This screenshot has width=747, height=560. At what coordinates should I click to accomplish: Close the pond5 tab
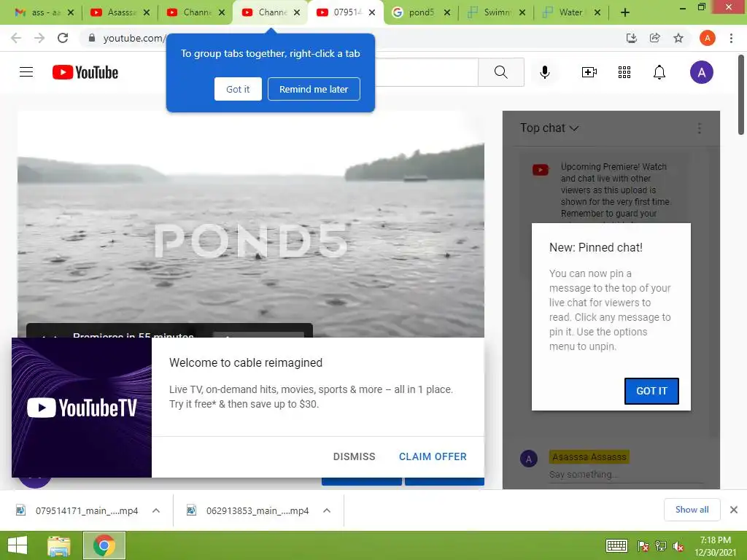pos(447,13)
